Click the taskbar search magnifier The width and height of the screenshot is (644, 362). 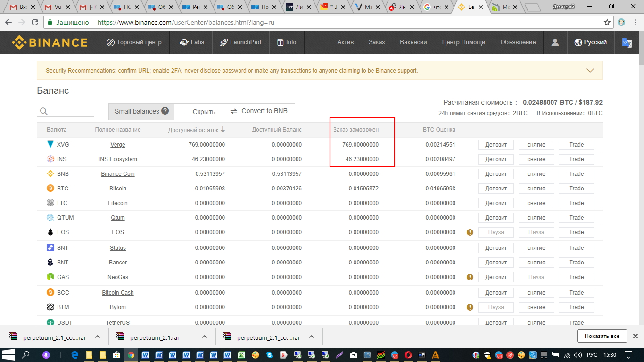point(26,355)
